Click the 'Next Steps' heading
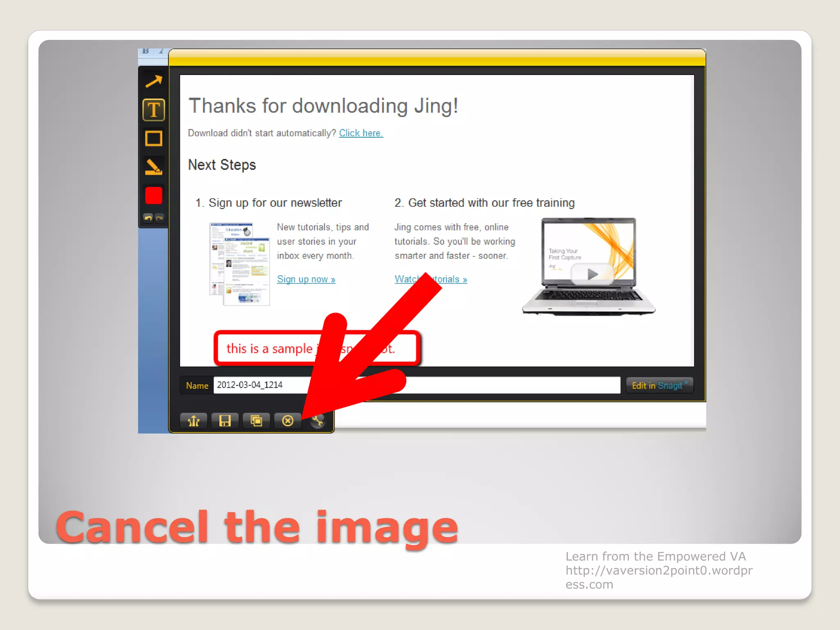This screenshot has height=630, width=840. pos(222,165)
